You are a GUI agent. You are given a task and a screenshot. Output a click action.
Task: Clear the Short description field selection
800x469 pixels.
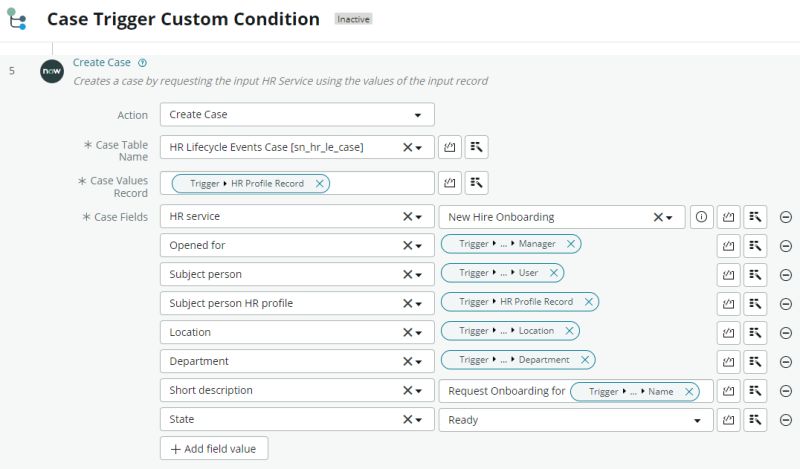pyautogui.click(x=407, y=391)
